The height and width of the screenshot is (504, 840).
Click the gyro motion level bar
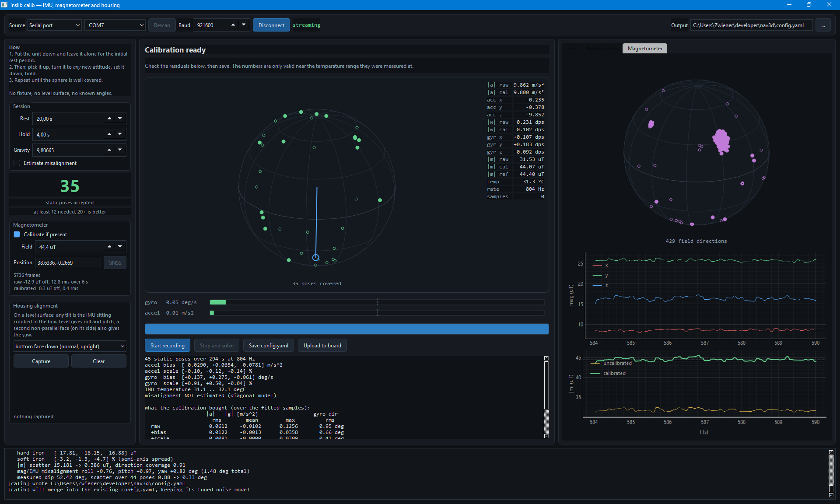[377, 302]
